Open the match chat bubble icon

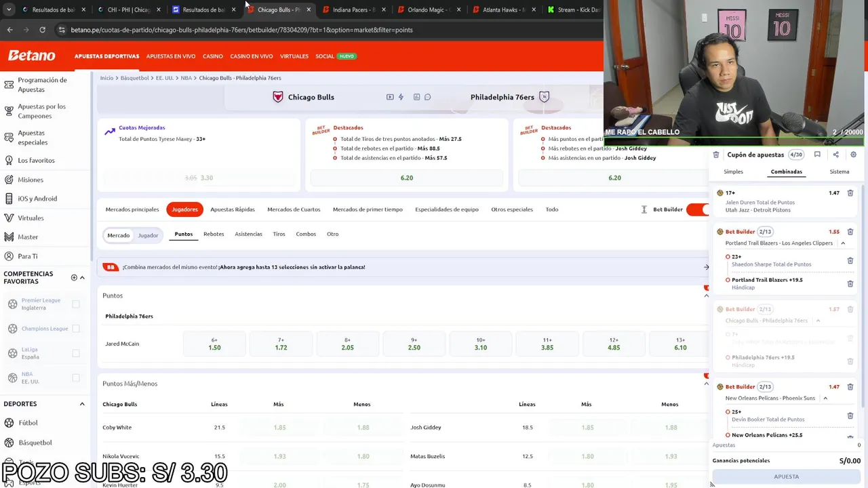pos(427,97)
